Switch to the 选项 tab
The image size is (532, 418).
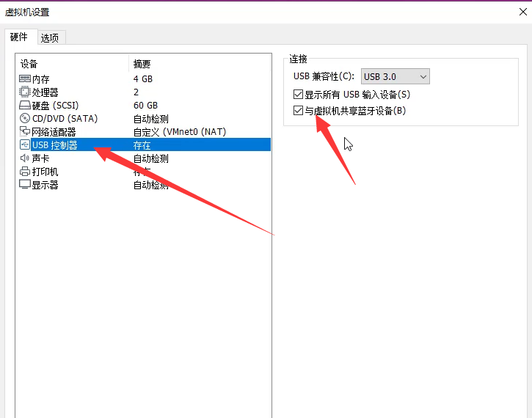coord(50,38)
